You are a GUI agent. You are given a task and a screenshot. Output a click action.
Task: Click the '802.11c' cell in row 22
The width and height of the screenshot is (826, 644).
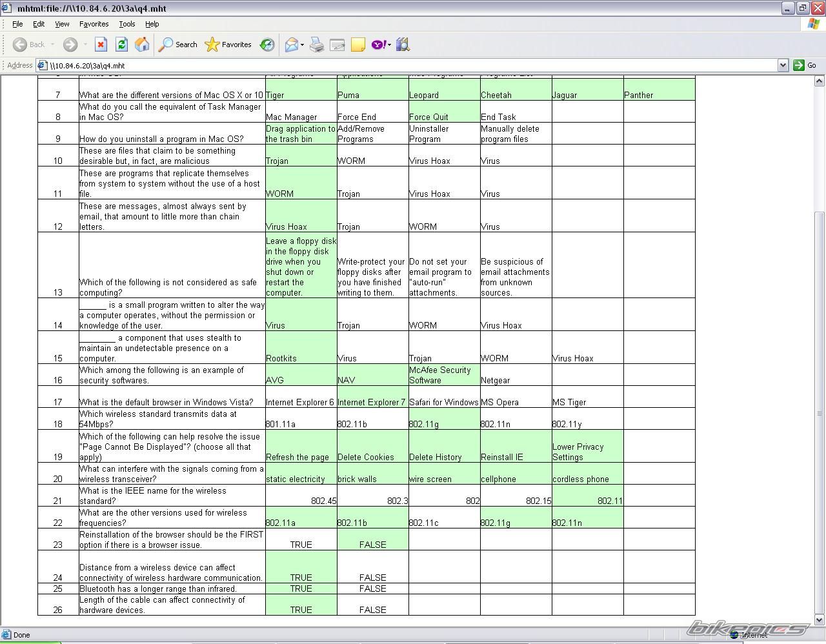444,518
